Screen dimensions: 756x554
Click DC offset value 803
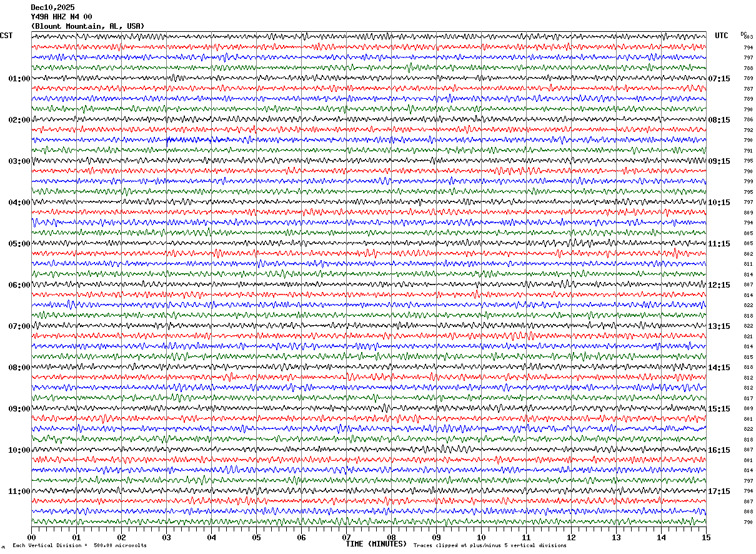coord(748,38)
